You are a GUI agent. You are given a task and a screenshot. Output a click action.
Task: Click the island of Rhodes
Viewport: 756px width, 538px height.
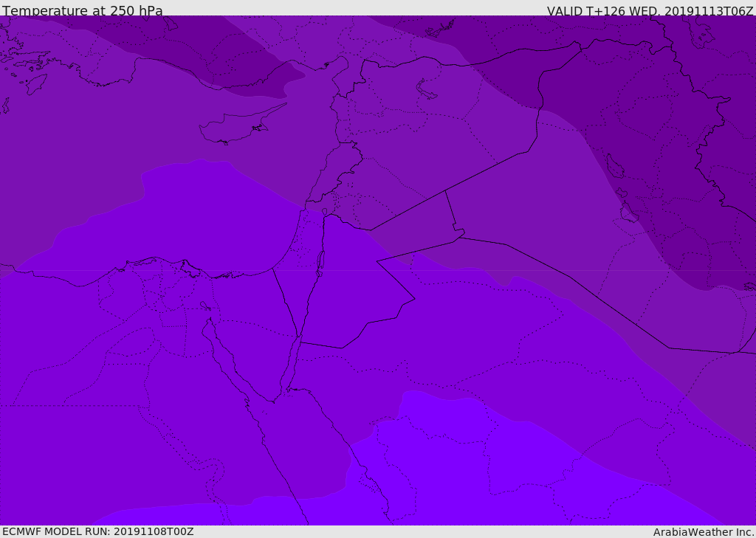click(x=35, y=83)
